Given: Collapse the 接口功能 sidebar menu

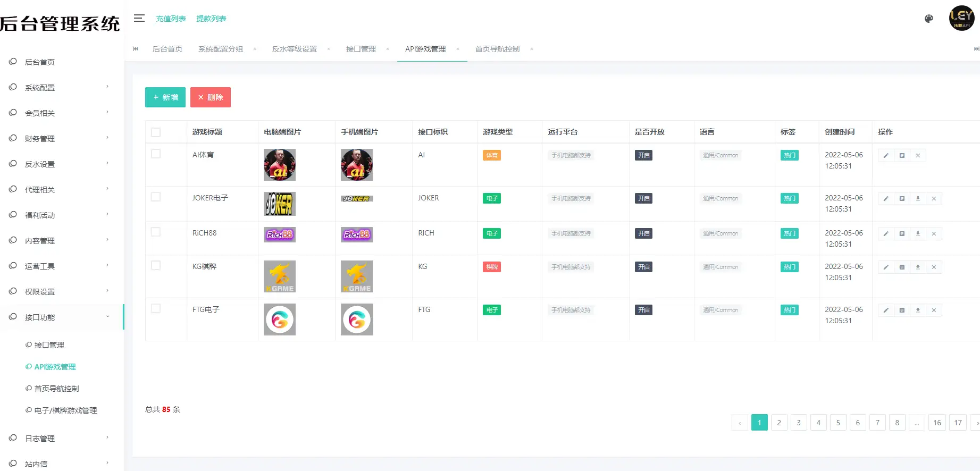Looking at the screenshot, I should pos(62,317).
